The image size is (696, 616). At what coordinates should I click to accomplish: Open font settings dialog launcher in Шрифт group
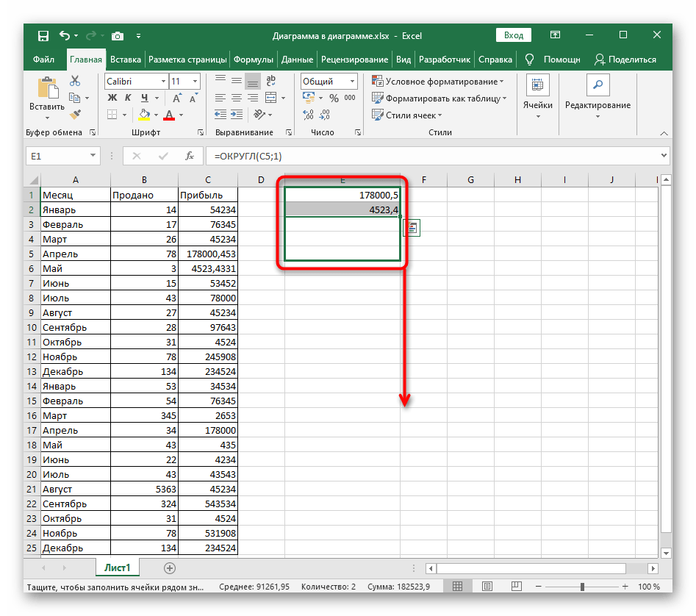[x=201, y=132]
